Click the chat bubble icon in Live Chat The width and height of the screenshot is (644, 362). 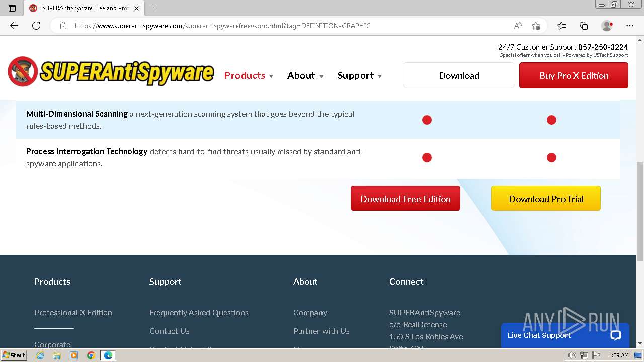tap(616, 335)
